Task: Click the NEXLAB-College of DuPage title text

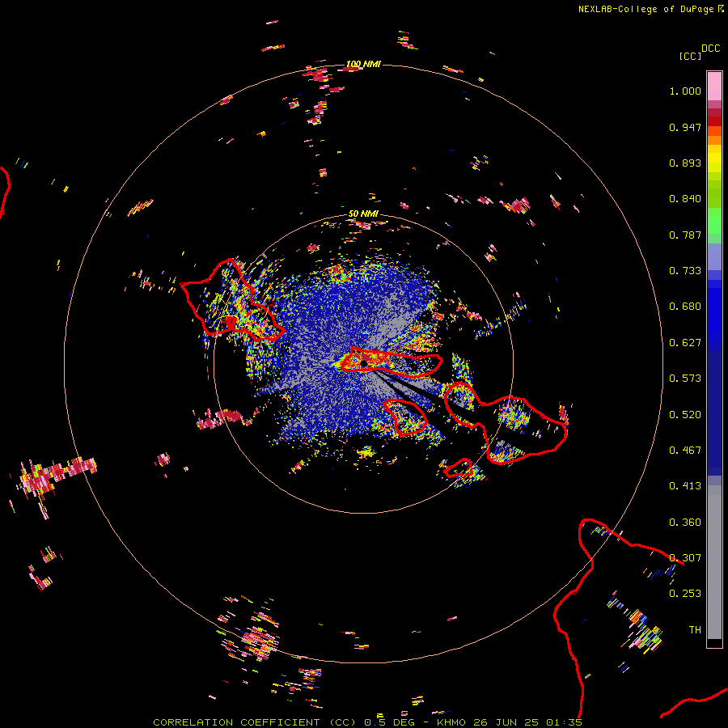Action: [x=645, y=9]
